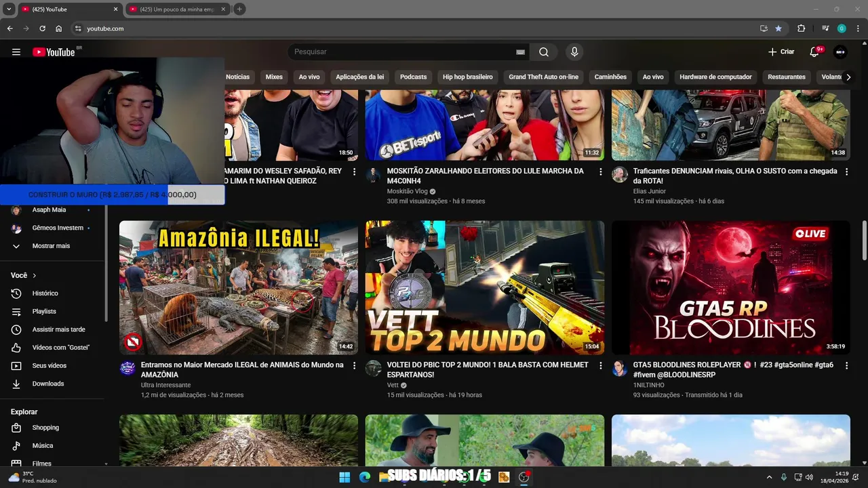Viewport: 868px width, 488px height.
Task: Play the GTA5 RP Bloodlines thumbnail
Action: coord(731,287)
